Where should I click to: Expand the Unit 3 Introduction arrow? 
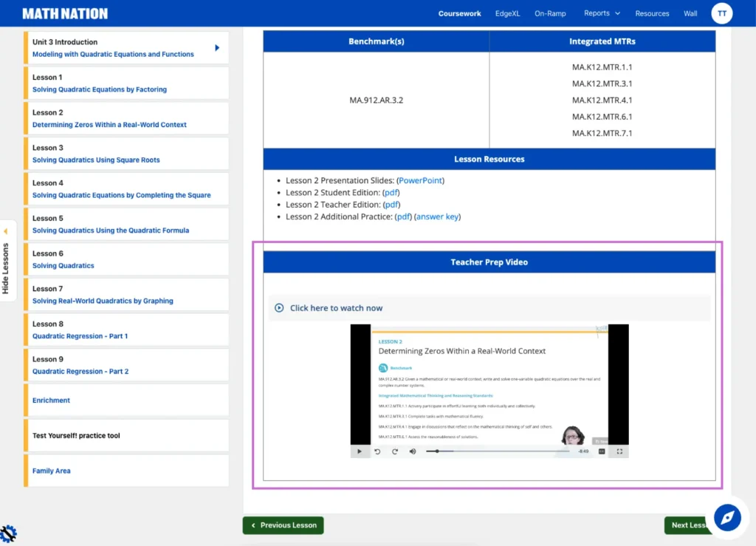(217, 48)
